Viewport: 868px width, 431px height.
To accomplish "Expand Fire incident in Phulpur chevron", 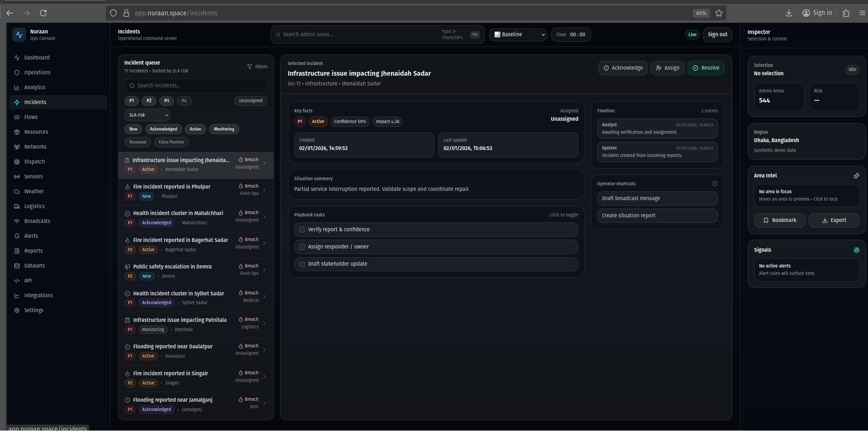I will (264, 190).
